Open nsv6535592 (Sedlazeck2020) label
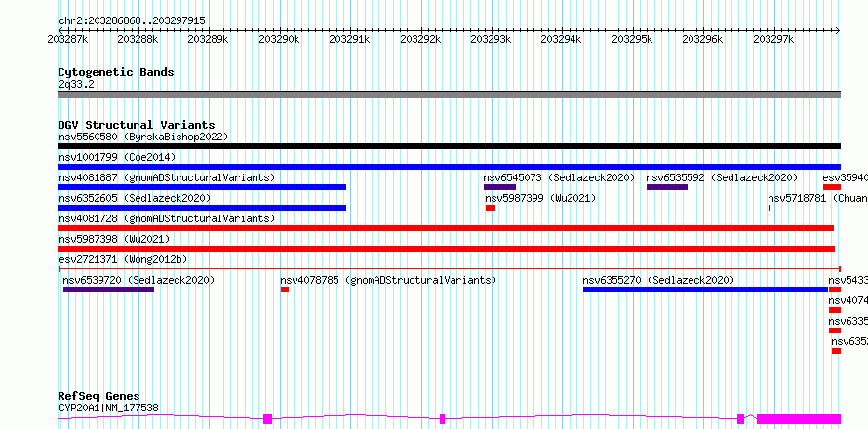Image resolution: width=868 pixels, height=429 pixels. tap(722, 177)
